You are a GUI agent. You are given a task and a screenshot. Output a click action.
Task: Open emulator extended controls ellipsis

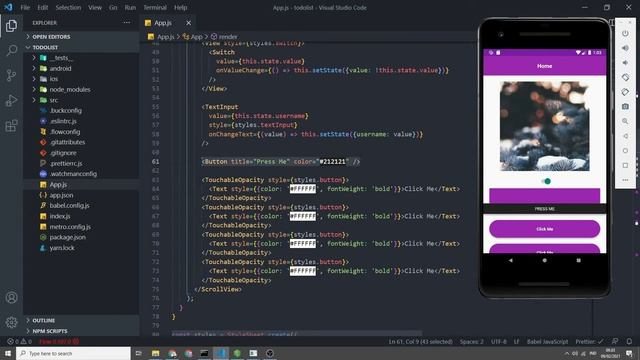pyautogui.click(x=625, y=180)
